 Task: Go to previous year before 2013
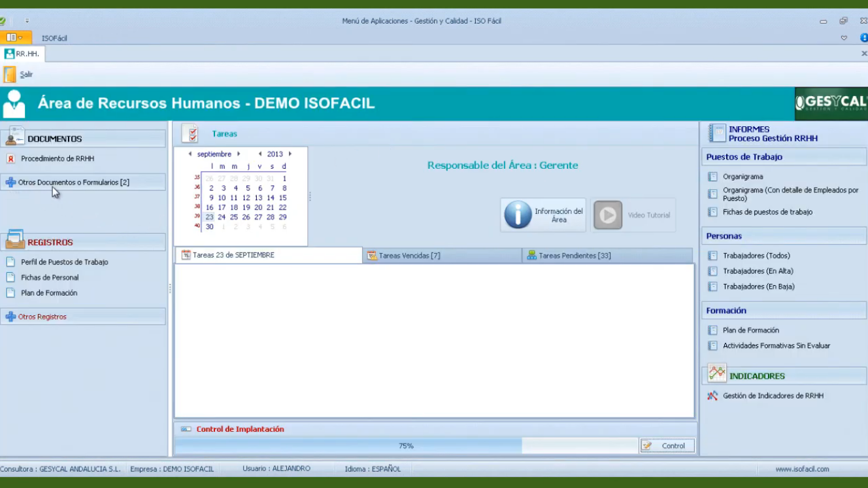point(260,154)
